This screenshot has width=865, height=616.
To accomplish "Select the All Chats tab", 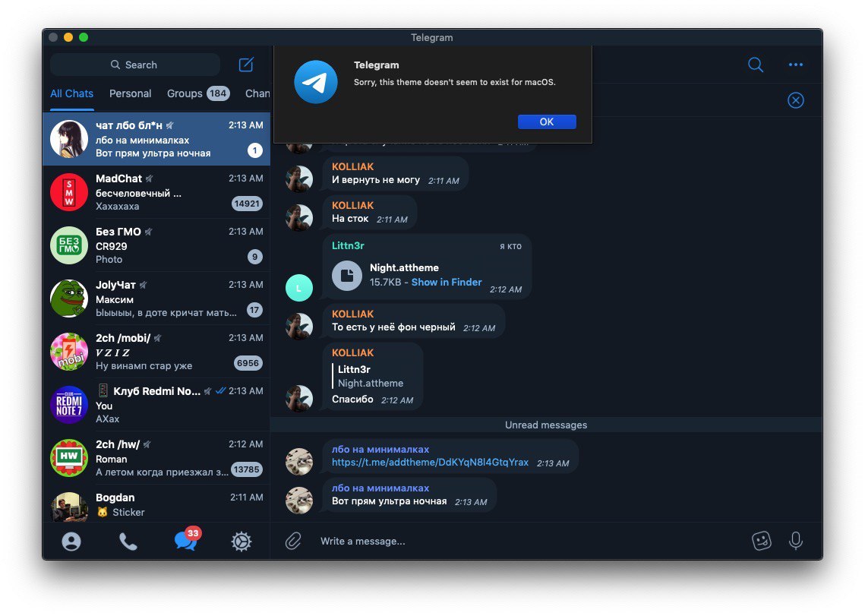I will pyautogui.click(x=71, y=94).
